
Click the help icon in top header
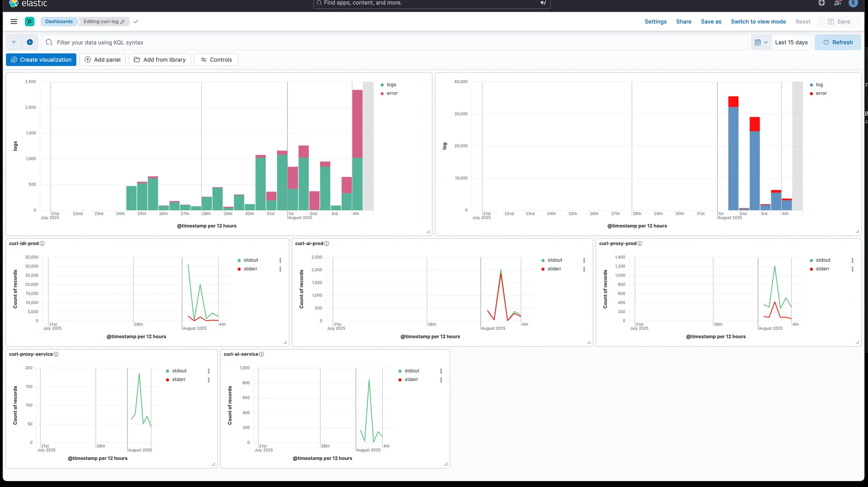(x=821, y=3)
